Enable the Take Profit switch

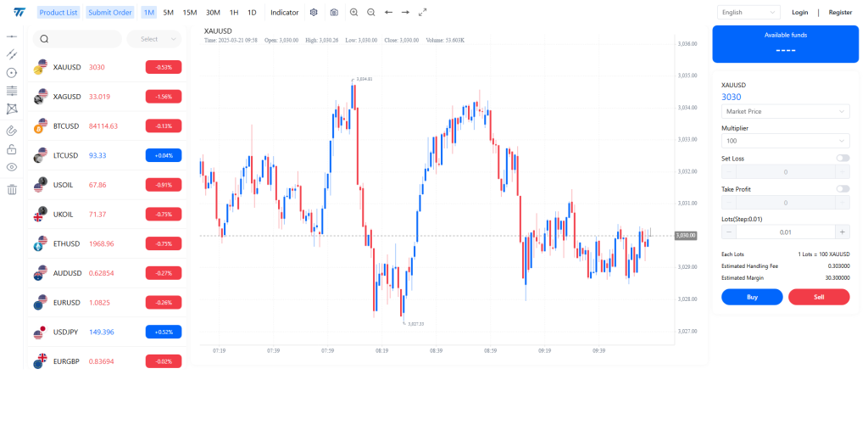click(x=843, y=189)
